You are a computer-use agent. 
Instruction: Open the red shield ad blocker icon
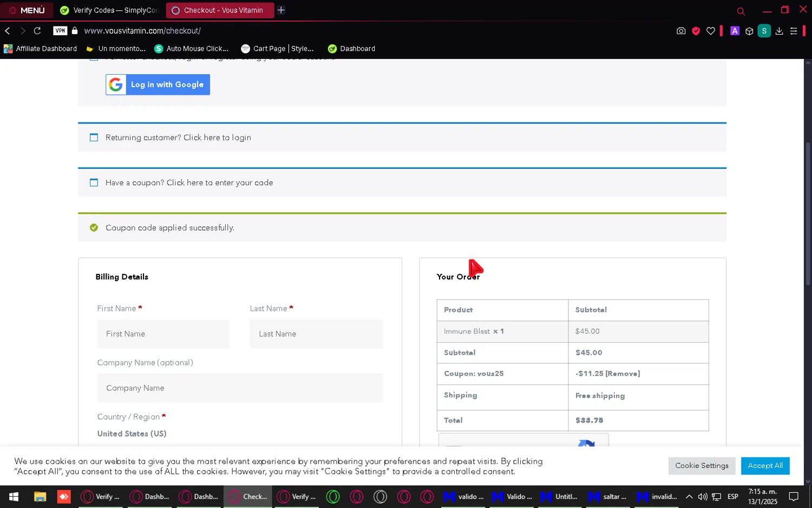coord(696,31)
